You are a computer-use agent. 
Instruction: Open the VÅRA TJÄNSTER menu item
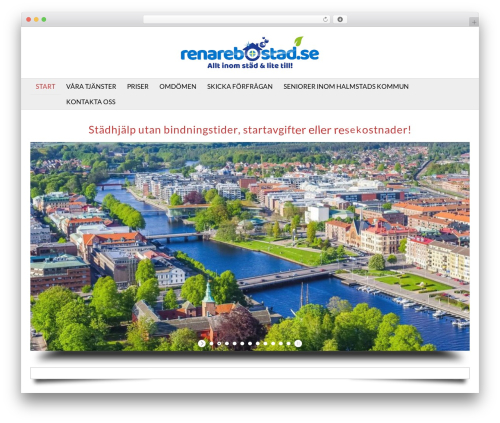tap(91, 87)
